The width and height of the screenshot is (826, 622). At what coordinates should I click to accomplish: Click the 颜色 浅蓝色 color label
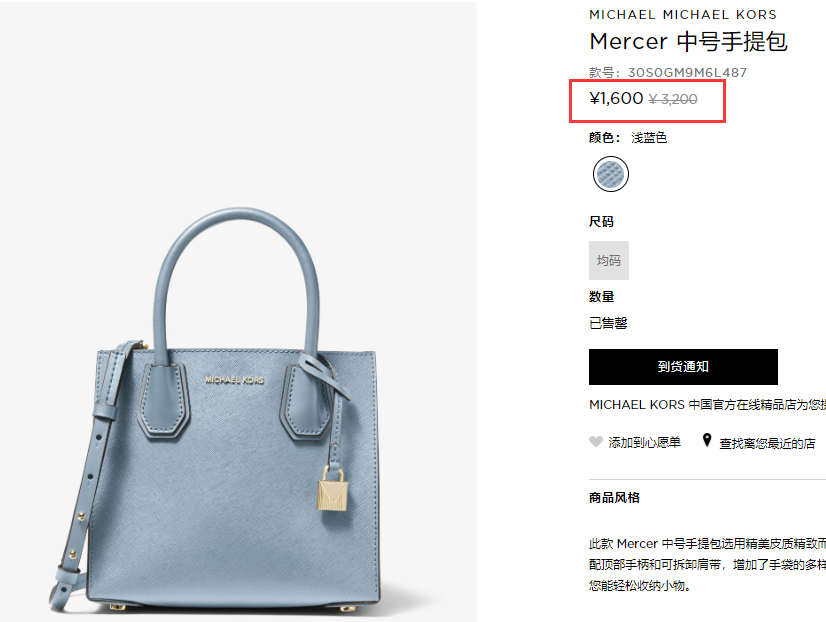(628, 138)
